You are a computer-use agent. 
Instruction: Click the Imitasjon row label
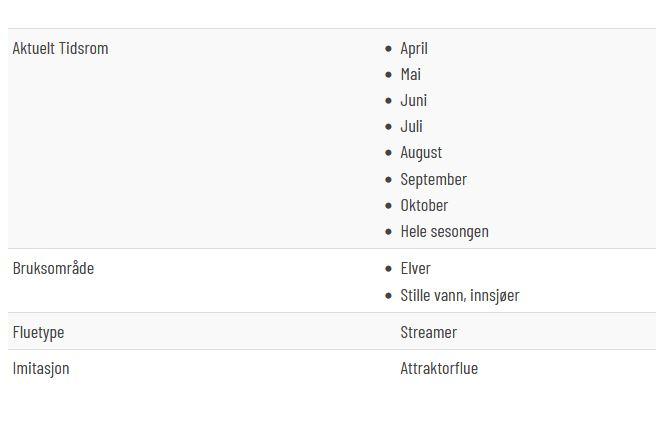click(x=41, y=369)
